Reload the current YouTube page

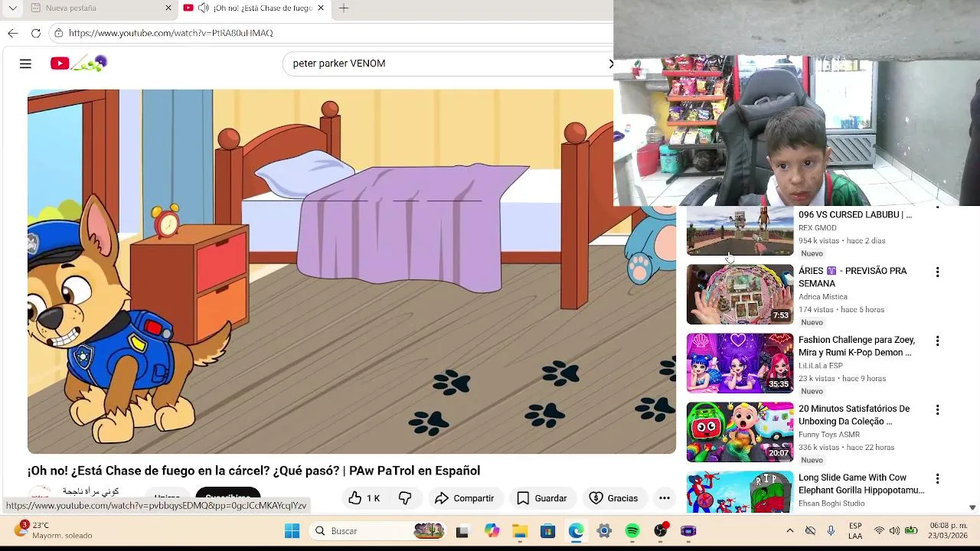click(x=36, y=33)
